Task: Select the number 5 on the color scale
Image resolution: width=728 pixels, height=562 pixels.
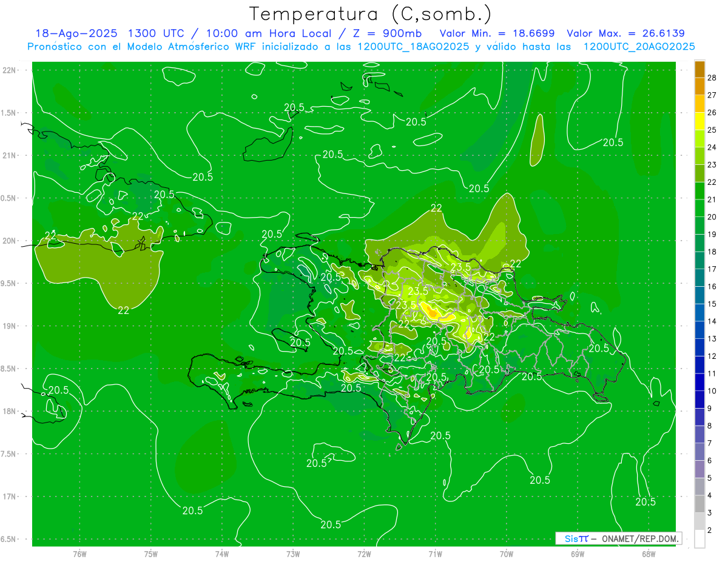Action: tap(710, 478)
